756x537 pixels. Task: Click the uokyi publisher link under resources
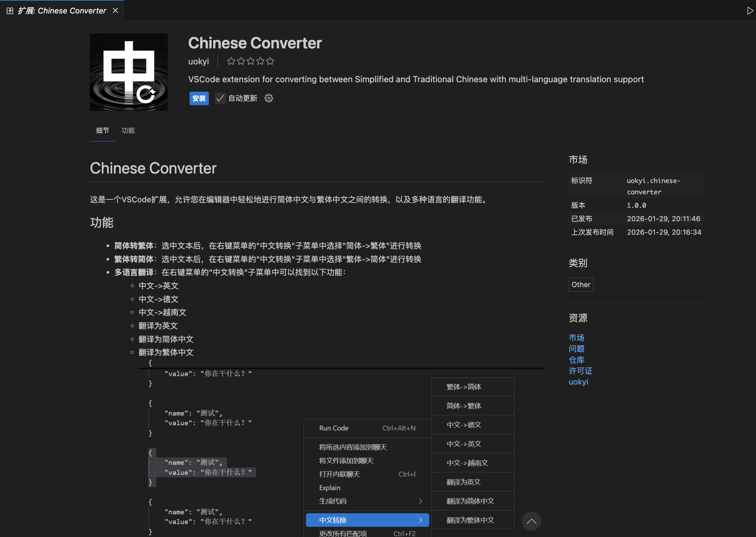tap(578, 382)
